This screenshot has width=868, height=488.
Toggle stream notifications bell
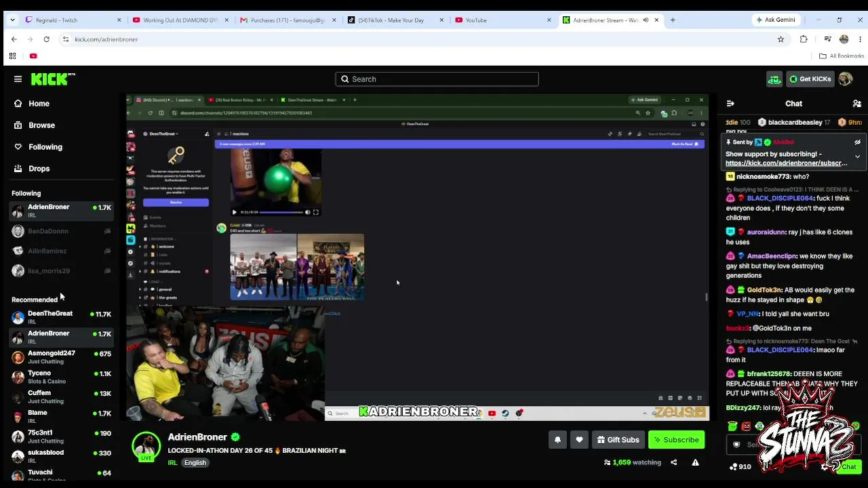557,440
